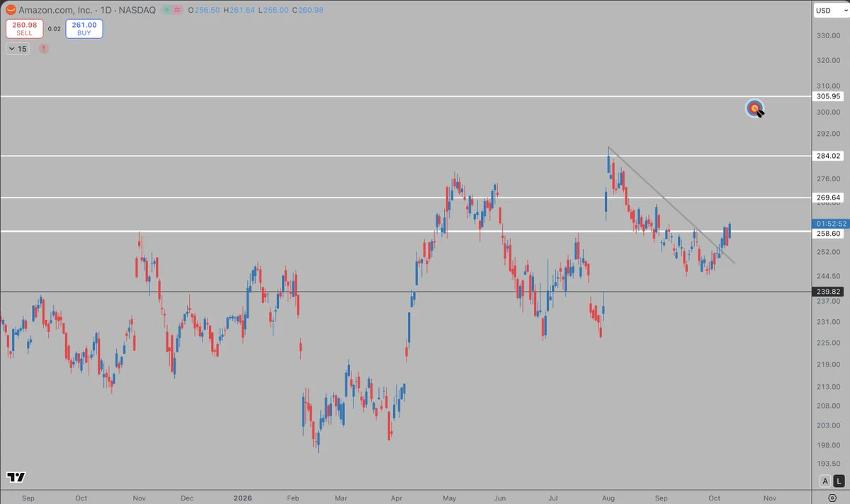Toggle auto scale A button

pos(825,481)
